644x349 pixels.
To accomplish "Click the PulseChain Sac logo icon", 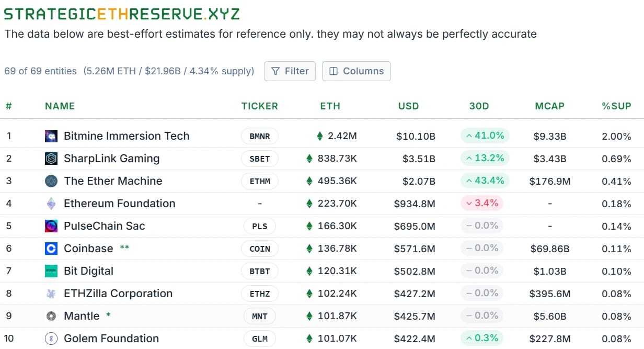I will [x=51, y=226].
